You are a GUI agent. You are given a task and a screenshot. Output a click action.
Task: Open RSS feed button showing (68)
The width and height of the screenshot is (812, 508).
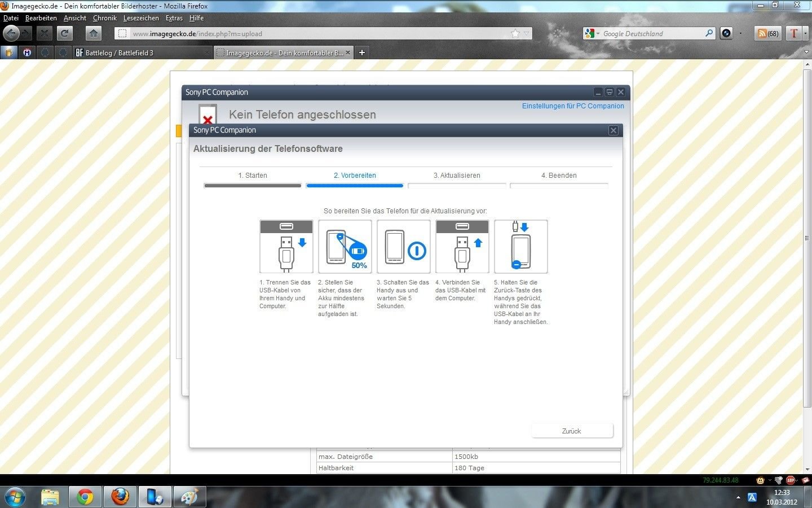767,33
